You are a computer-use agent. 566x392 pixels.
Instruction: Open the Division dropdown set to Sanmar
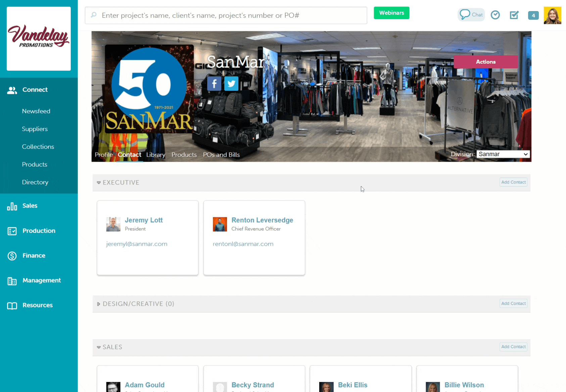503,154
